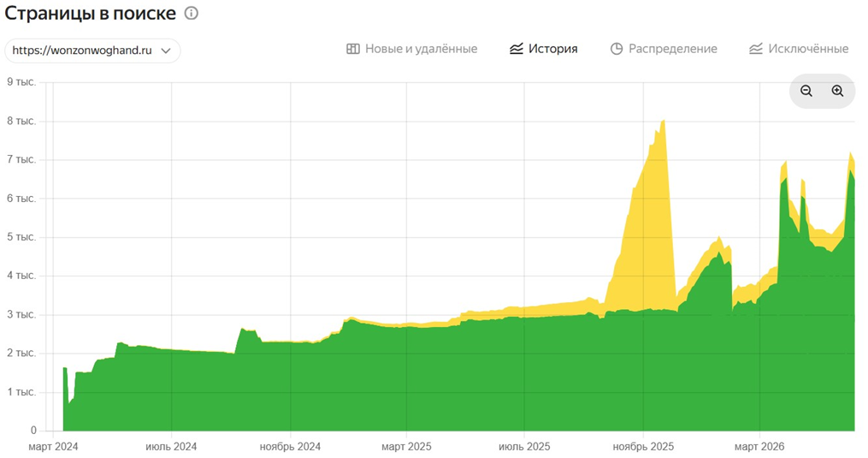
Task: Open the Распределение tab
Action: tap(663, 49)
